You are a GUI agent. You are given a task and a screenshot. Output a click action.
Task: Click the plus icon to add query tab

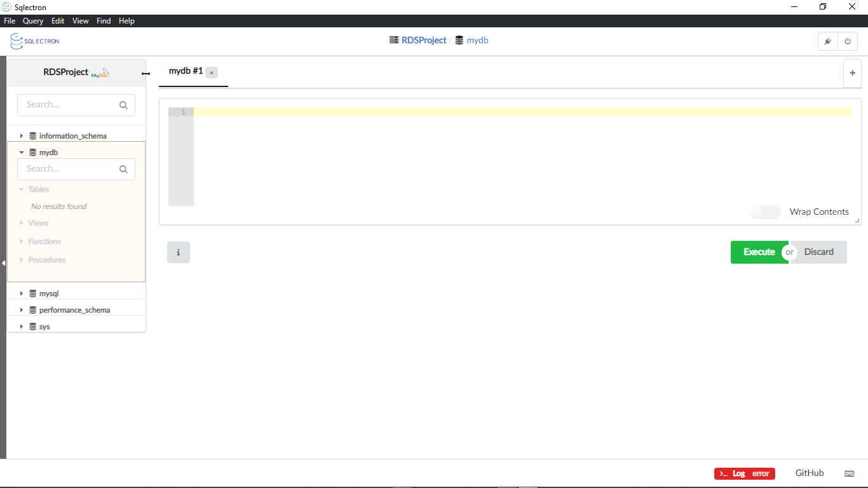click(852, 73)
